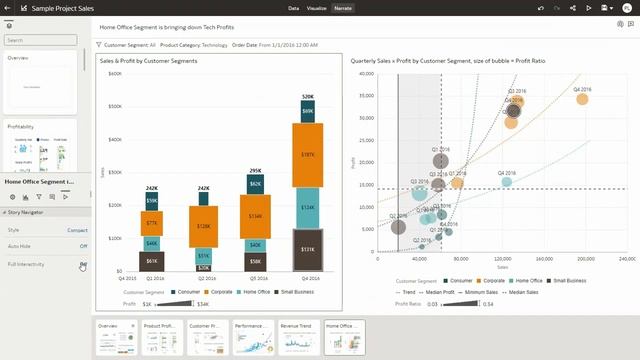Screen dimensions: 640x360
Task: Click the bar chart Home Office legend swatch
Action: coord(239,292)
